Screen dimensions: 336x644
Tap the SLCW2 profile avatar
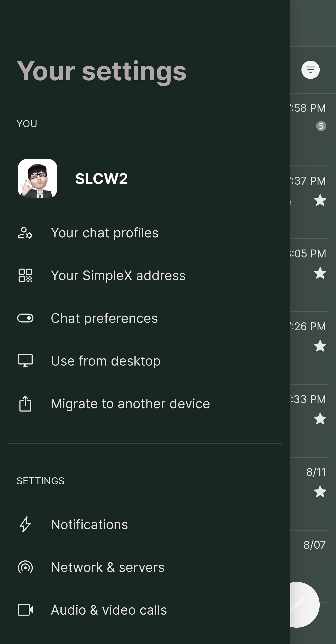38,179
